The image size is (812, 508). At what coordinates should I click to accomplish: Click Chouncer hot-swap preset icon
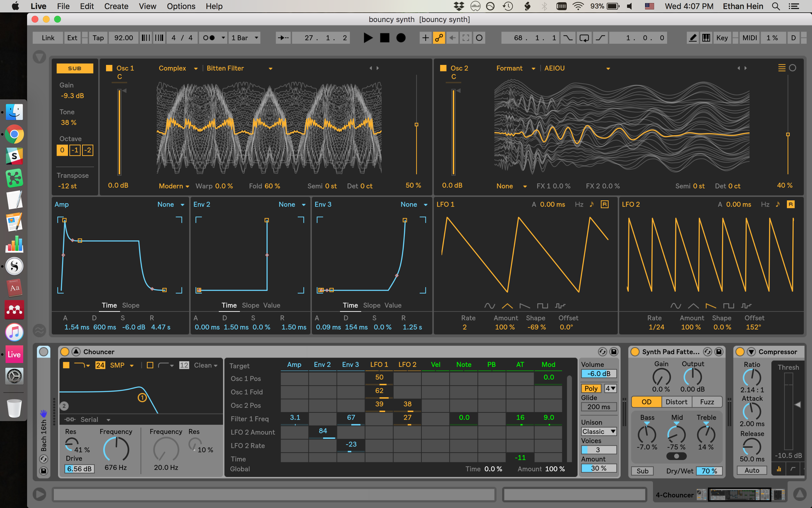tap(602, 352)
